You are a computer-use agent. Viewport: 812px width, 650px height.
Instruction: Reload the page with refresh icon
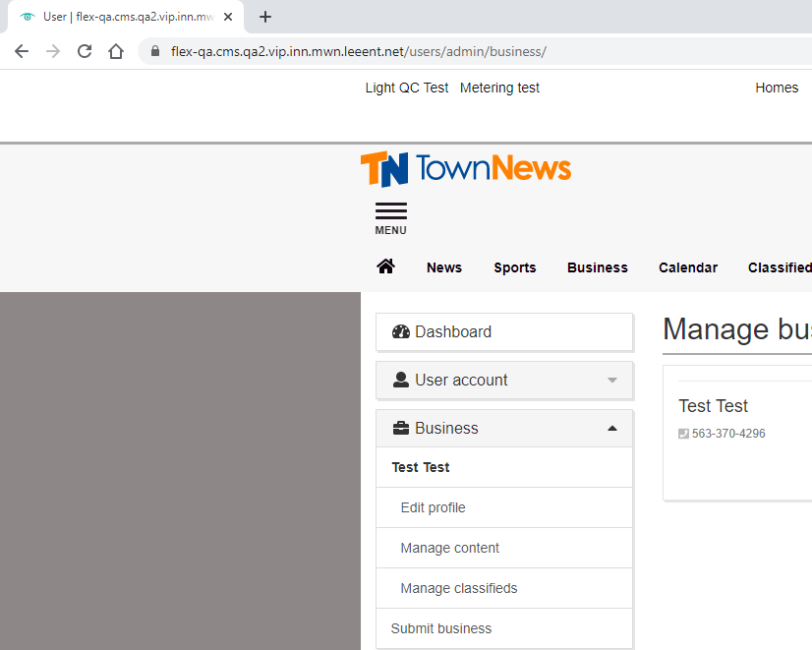point(85,52)
